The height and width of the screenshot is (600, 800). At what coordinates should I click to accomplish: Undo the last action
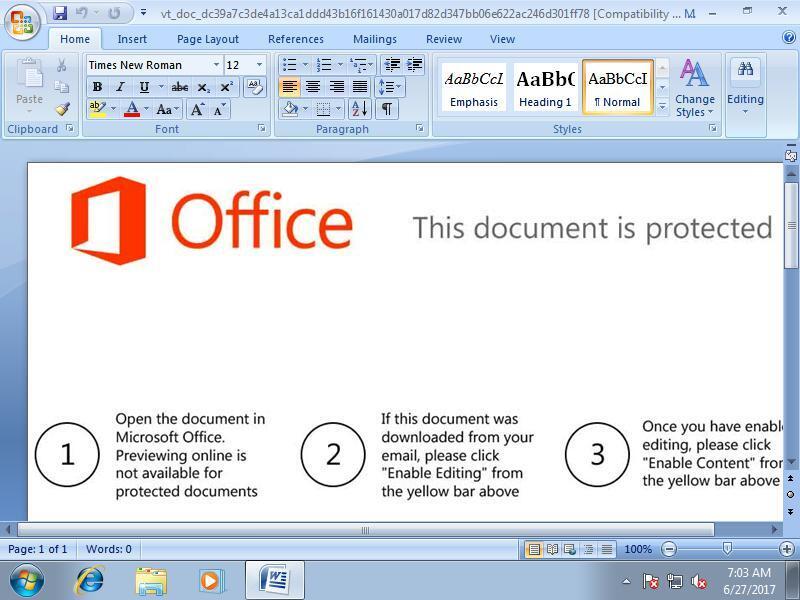(x=82, y=13)
